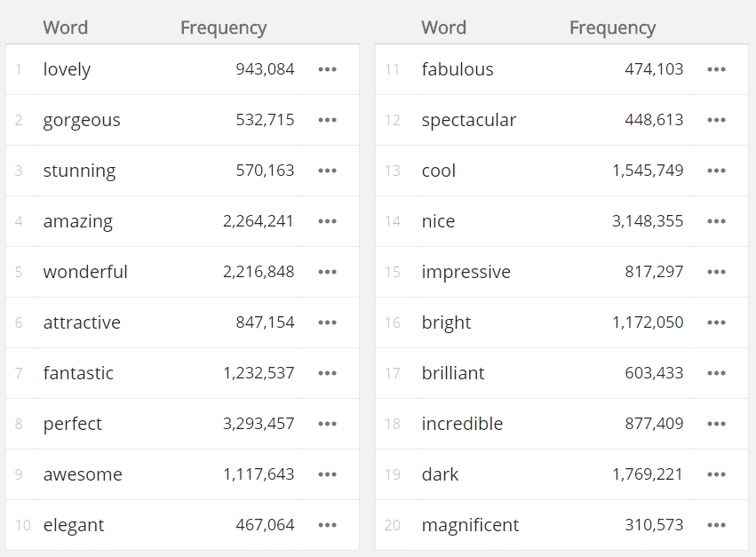Select the word 'spectacular'

pos(468,120)
